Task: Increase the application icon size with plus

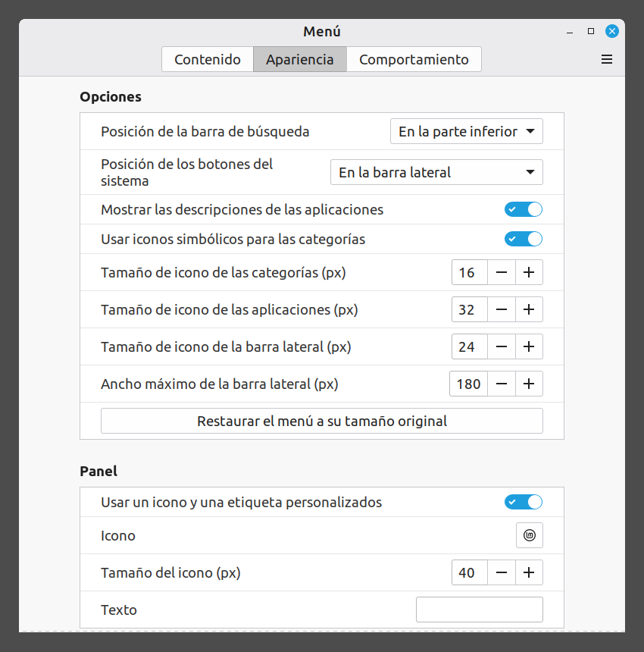Action: click(x=529, y=309)
